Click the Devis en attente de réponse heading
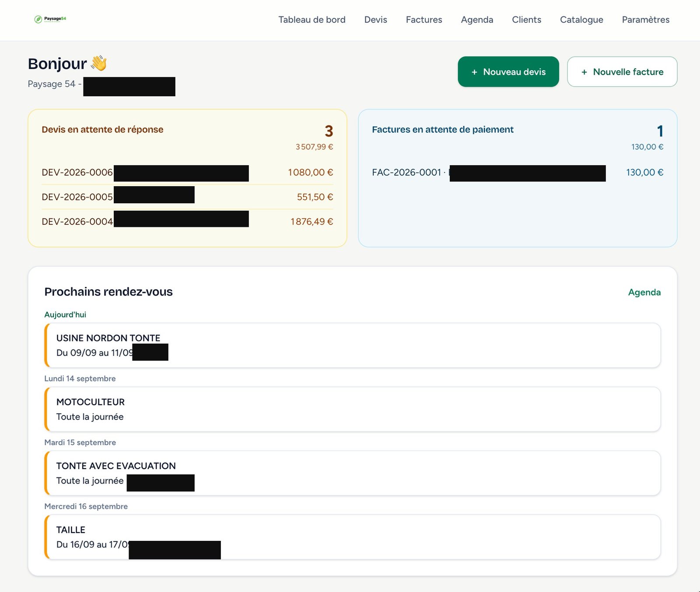 coord(102,129)
